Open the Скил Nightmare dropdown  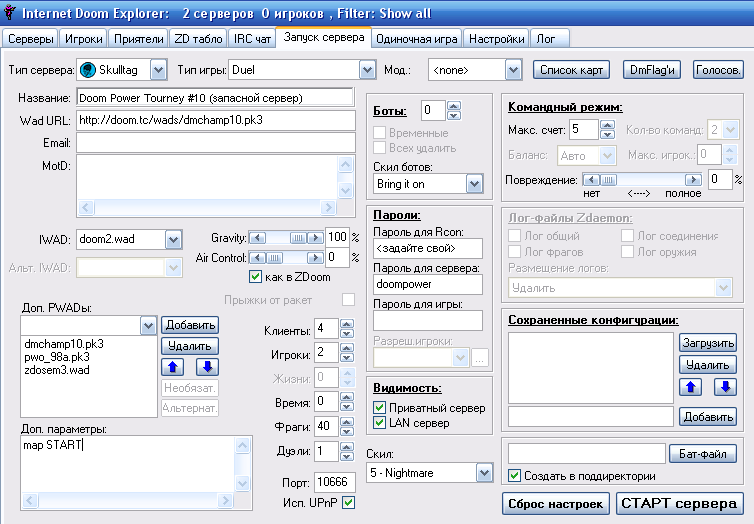pos(485,472)
